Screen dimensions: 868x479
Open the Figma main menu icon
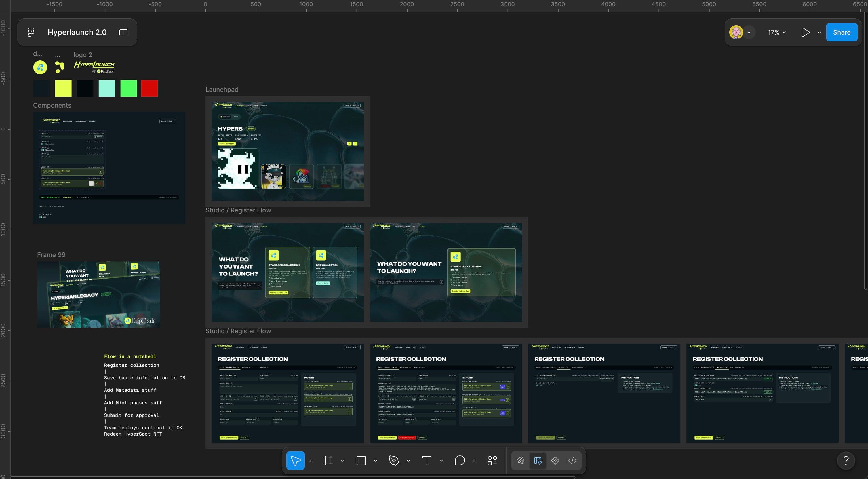(x=31, y=32)
